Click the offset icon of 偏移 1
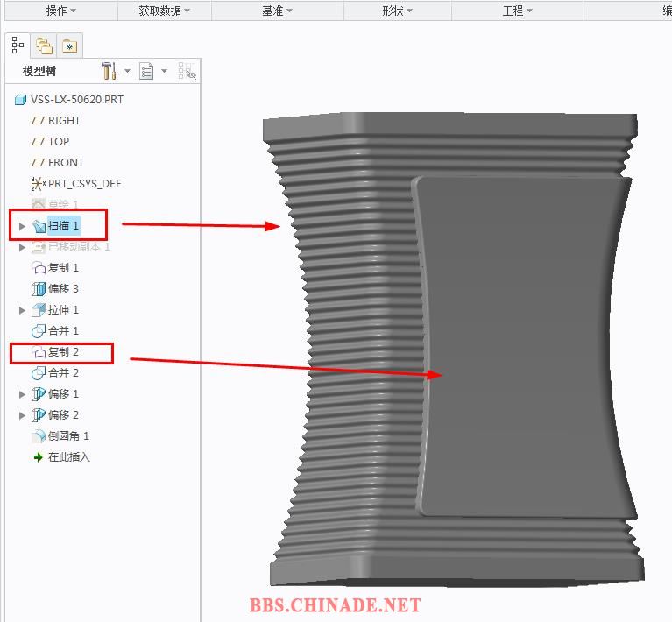This screenshot has width=672, height=622. click(x=39, y=394)
